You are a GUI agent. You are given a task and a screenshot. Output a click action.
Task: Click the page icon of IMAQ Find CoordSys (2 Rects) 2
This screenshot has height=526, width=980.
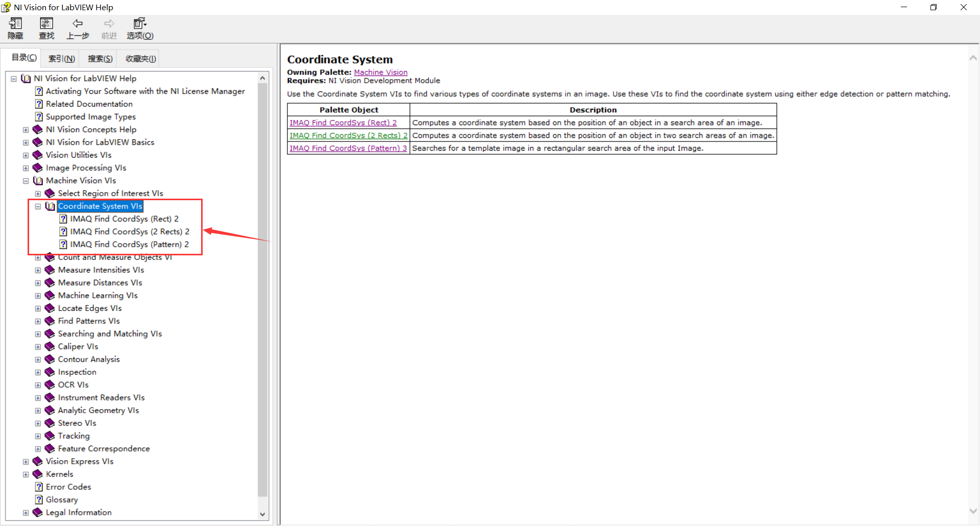(63, 232)
